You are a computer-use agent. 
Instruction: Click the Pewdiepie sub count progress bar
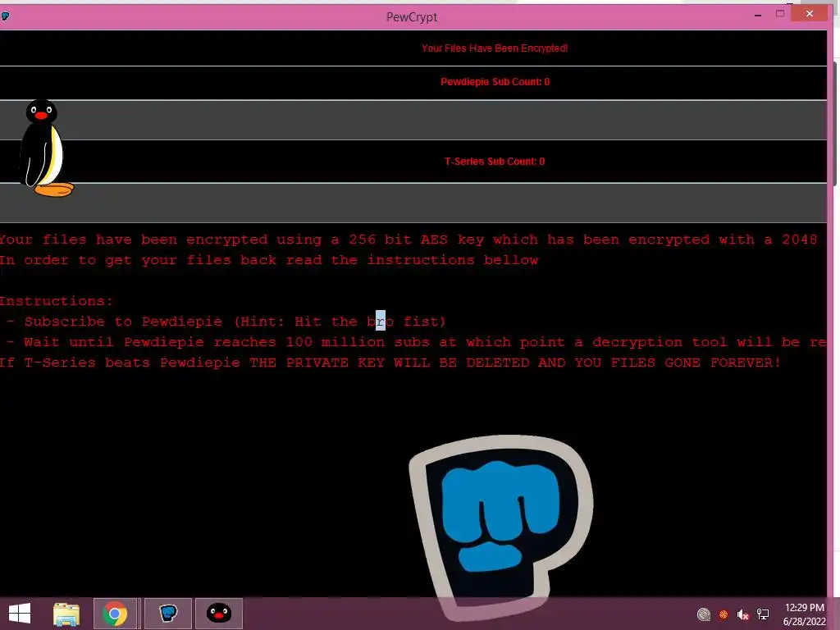click(413, 120)
